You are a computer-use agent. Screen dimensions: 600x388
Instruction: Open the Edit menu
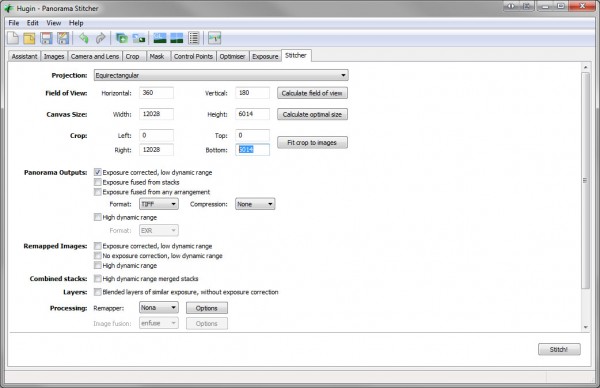pos(33,23)
